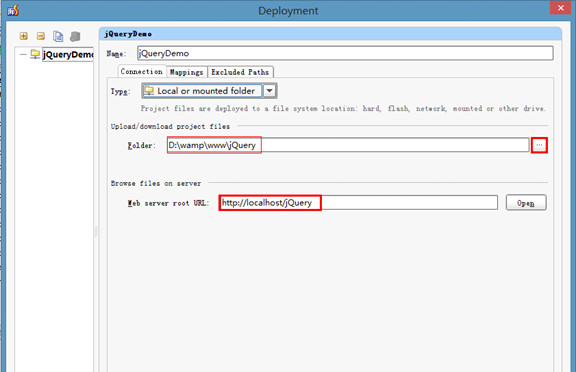
Task: Click the Web server root URL field
Action: (x=358, y=203)
